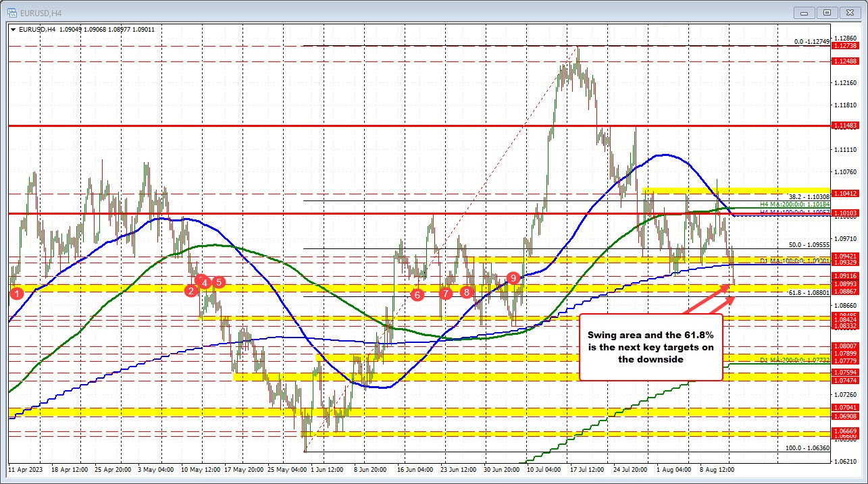The height and width of the screenshot is (484, 868).
Task: Click marker 7 beside the 23 Jun candles
Action: [x=445, y=294]
